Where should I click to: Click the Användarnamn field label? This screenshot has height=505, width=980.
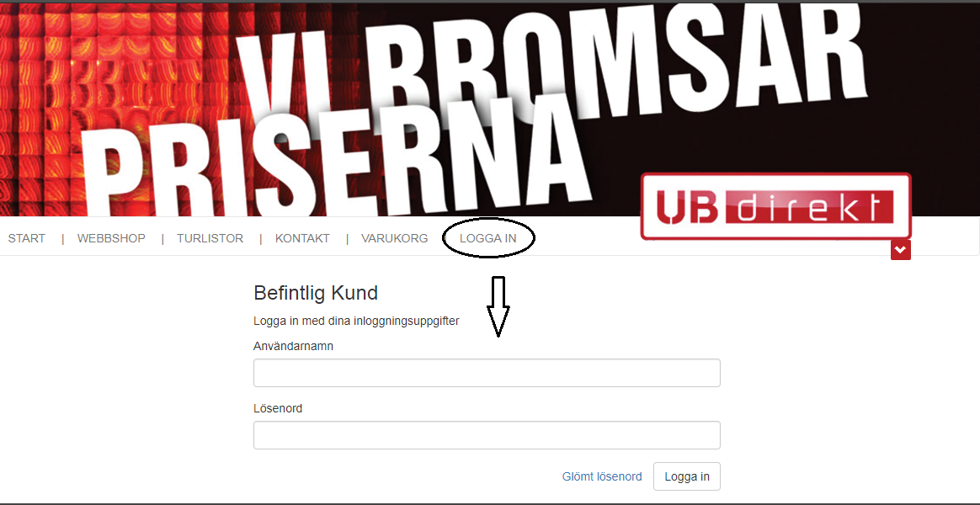(293, 346)
